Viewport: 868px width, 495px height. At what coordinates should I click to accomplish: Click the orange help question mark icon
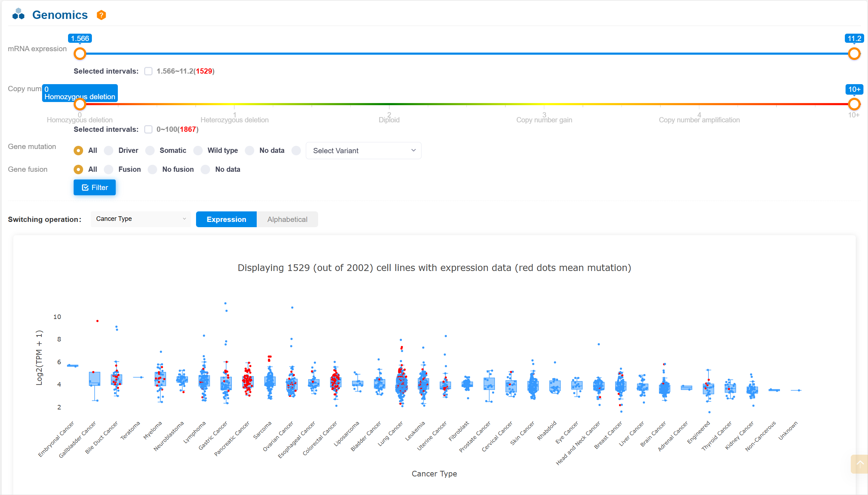pyautogui.click(x=101, y=15)
